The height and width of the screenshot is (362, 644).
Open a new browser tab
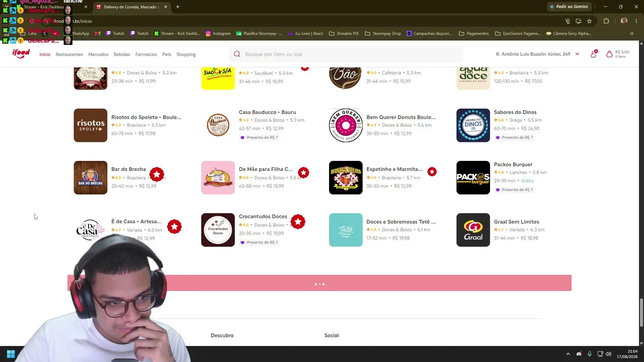coord(178,7)
